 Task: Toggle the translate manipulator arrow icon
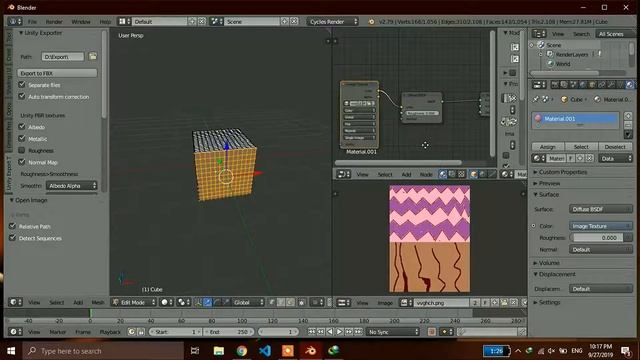click(208, 302)
